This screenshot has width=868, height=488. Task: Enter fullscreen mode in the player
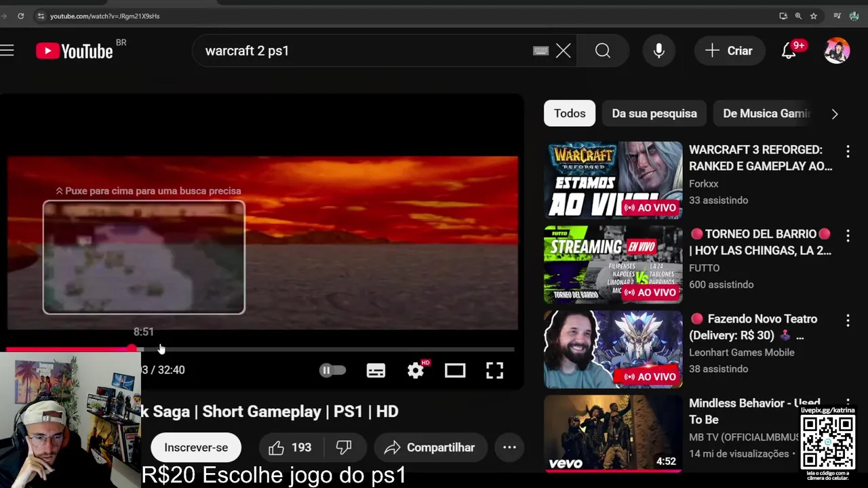[494, 370]
